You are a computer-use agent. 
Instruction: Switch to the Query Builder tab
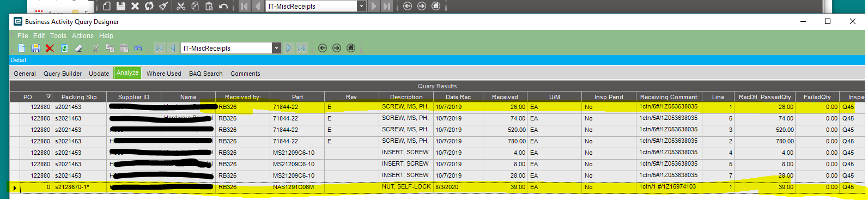tap(63, 74)
